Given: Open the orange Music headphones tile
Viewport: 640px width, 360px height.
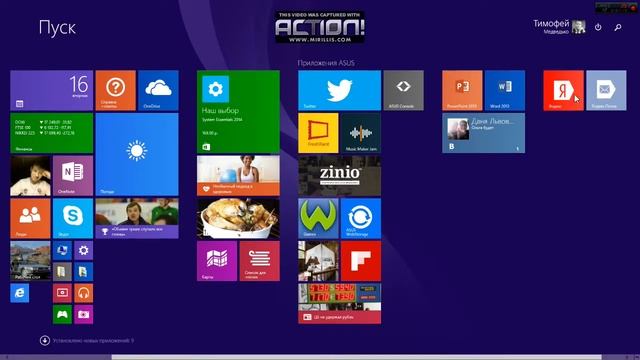Looking at the screenshot, I should pyautogui.click(x=84, y=293).
